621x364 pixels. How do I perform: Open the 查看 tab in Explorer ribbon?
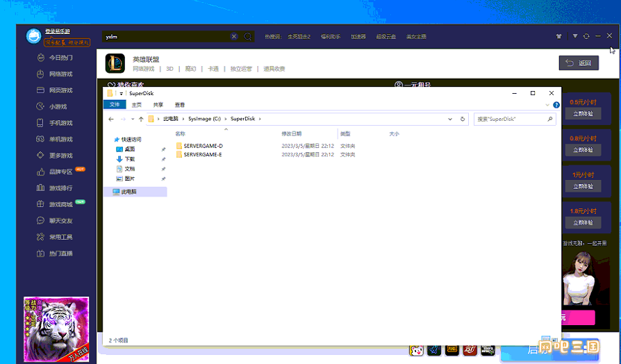coord(180,105)
